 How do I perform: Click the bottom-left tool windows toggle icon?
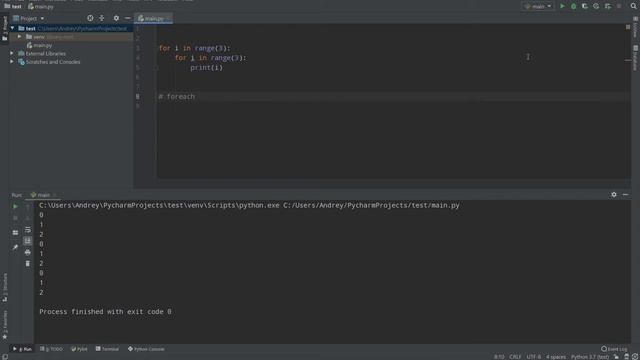(x=4, y=356)
